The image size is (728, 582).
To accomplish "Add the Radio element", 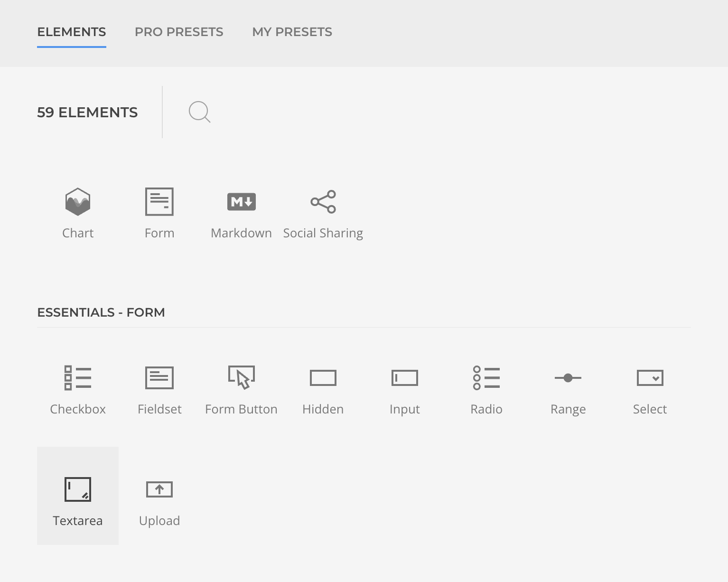I will pos(486,389).
